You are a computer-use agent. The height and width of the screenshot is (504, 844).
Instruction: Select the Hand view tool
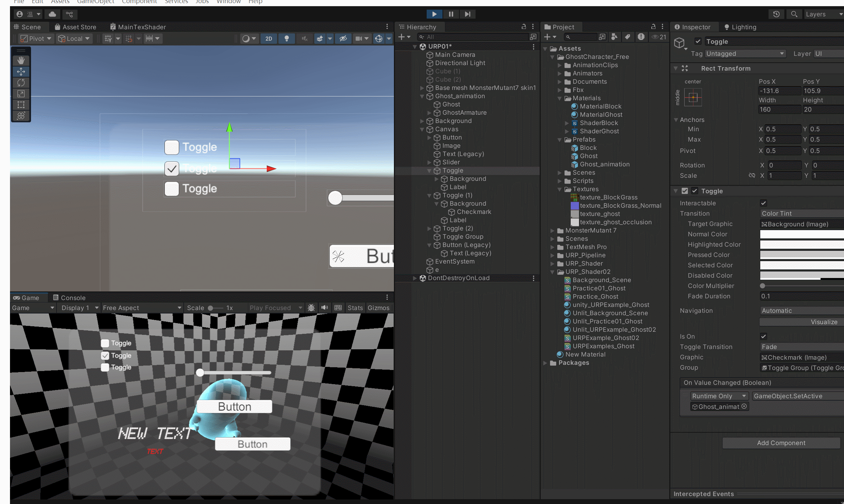pyautogui.click(x=21, y=61)
